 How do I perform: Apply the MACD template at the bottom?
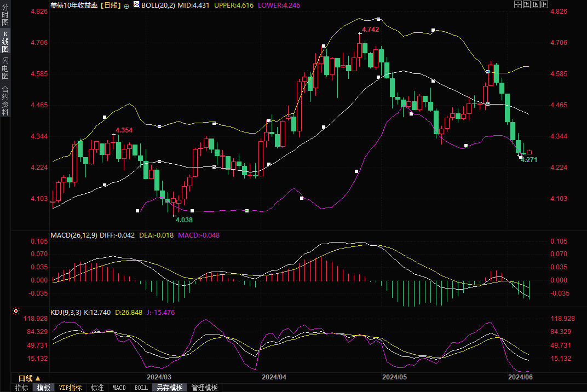pyautogui.click(x=119, y=388)
